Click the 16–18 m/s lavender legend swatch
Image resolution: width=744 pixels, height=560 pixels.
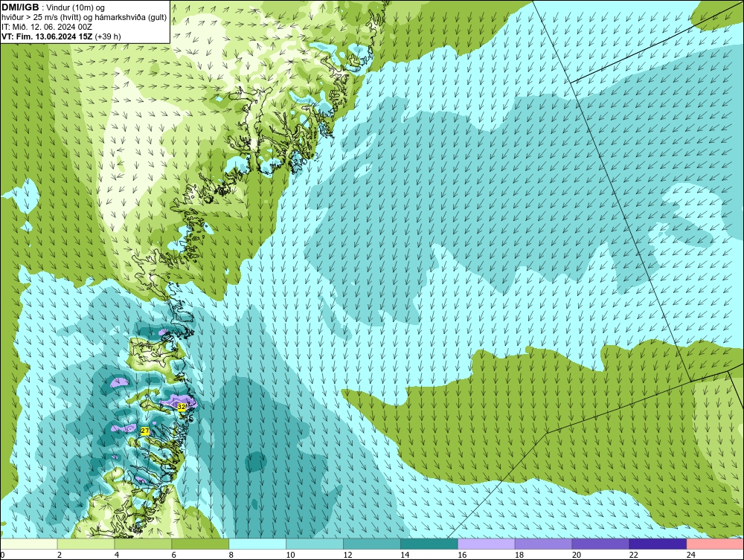(x=487, y=544)
